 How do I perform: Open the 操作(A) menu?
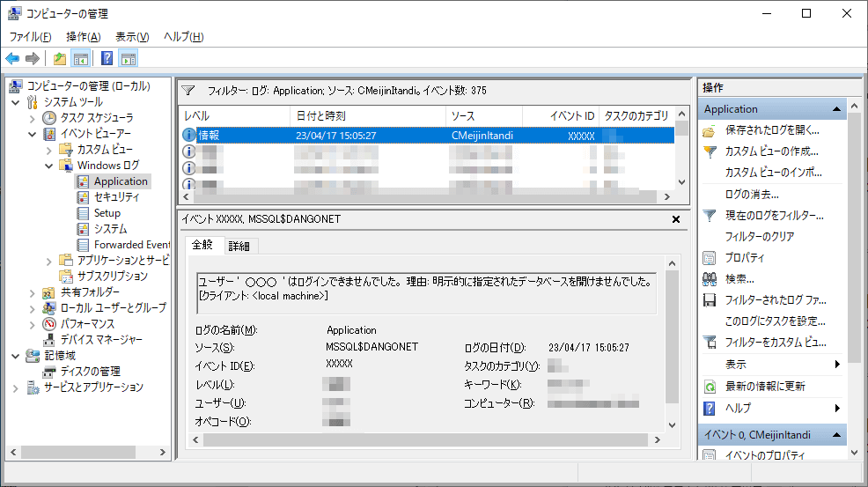[83, 36]
